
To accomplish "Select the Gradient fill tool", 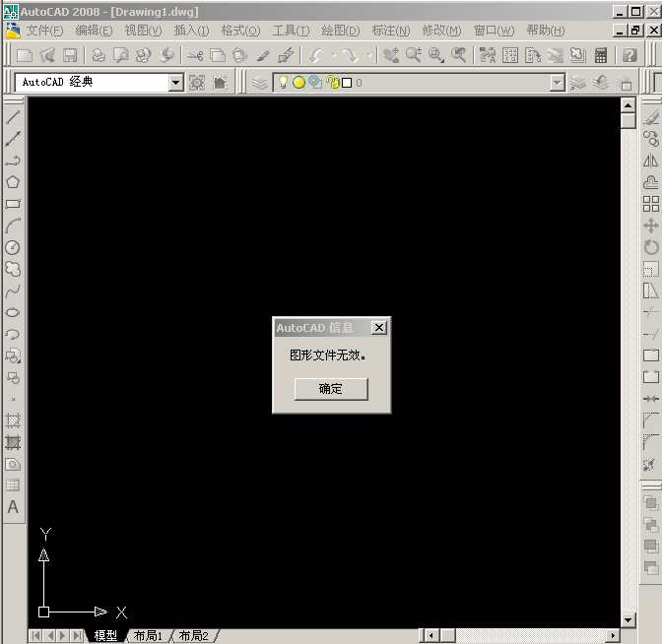I will pyautogui.click(x=13, y=442).
